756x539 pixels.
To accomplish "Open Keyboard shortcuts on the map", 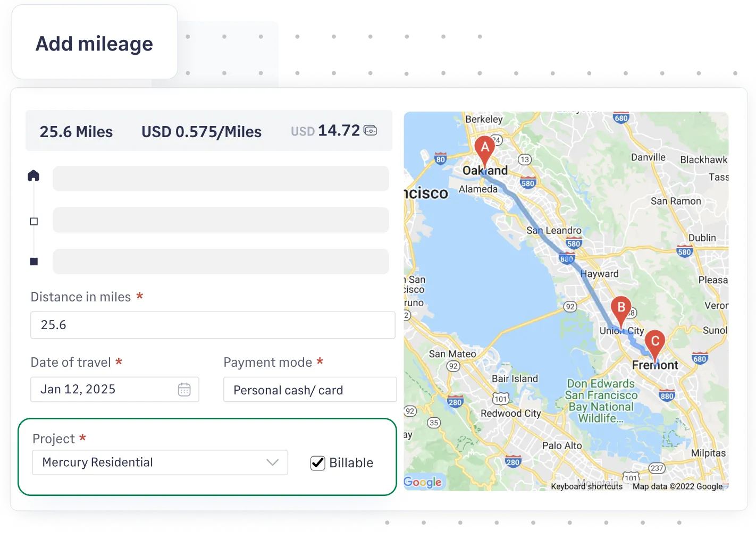I will pyautogui.click(x=587, y=486).
